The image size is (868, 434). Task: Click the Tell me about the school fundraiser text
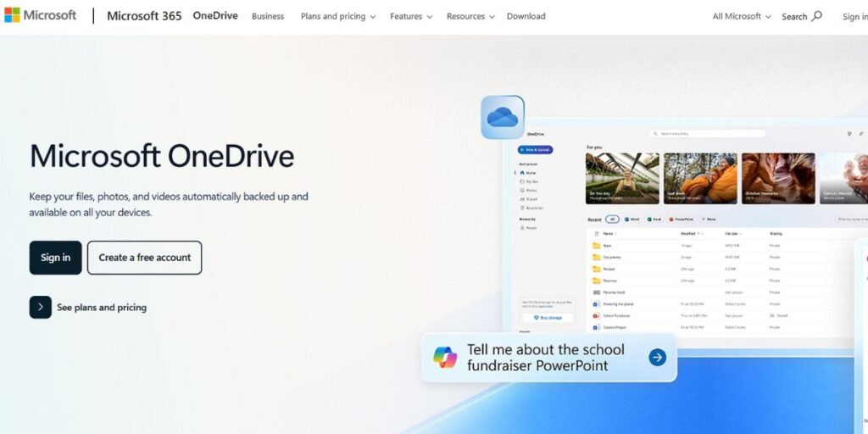(x=545, y=358)
